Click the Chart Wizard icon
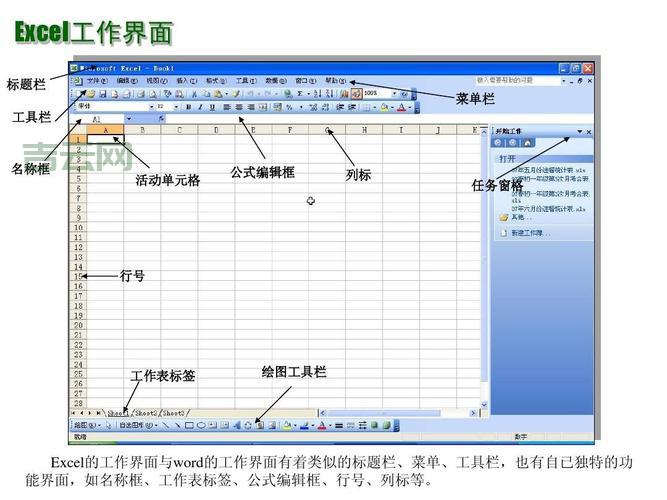The height and width of the screenshot is (500, 667). pos(345,94)
